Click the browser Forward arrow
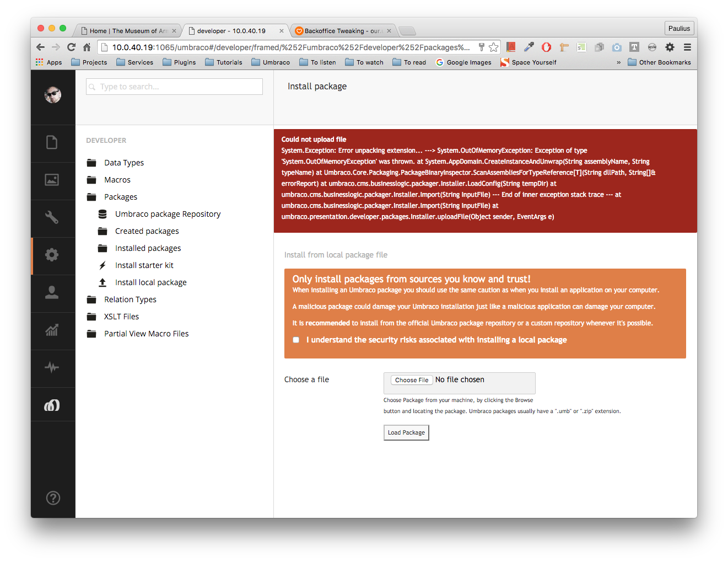Screen dimensions: 728x562 (56, 47)
